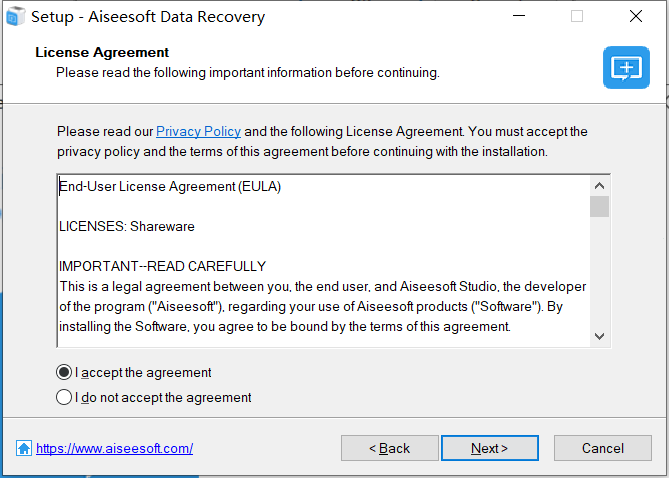Viewport: 669px width, 478px height.
Task: Click the license scrollbar up arrow
Action: (599, 186)
